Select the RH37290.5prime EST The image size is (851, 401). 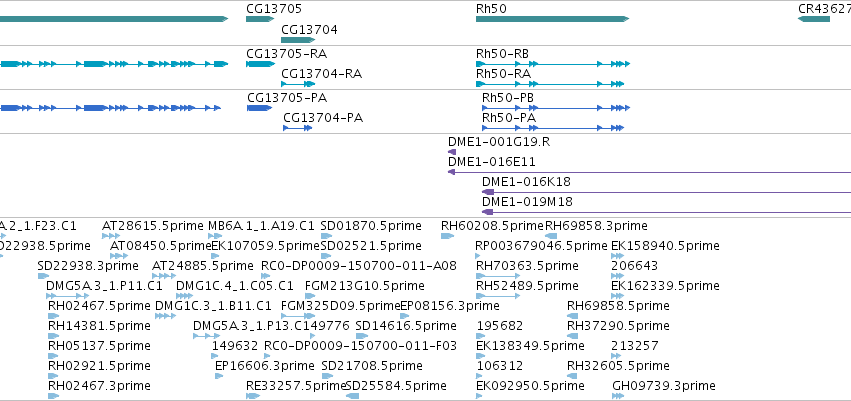click(573, 336)
